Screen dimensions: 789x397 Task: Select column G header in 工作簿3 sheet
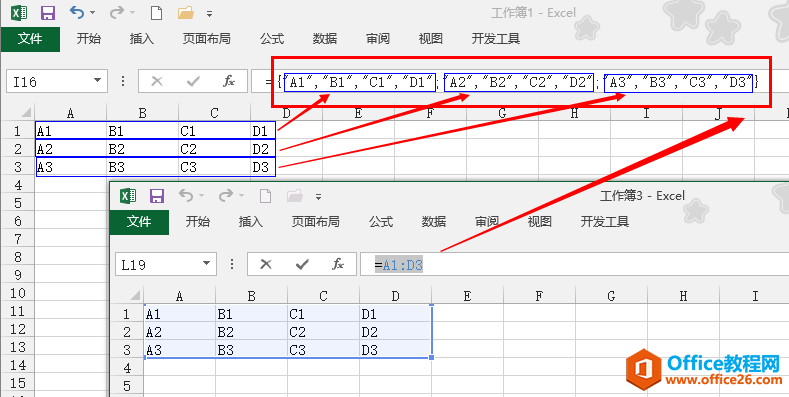tap(611, 296)
